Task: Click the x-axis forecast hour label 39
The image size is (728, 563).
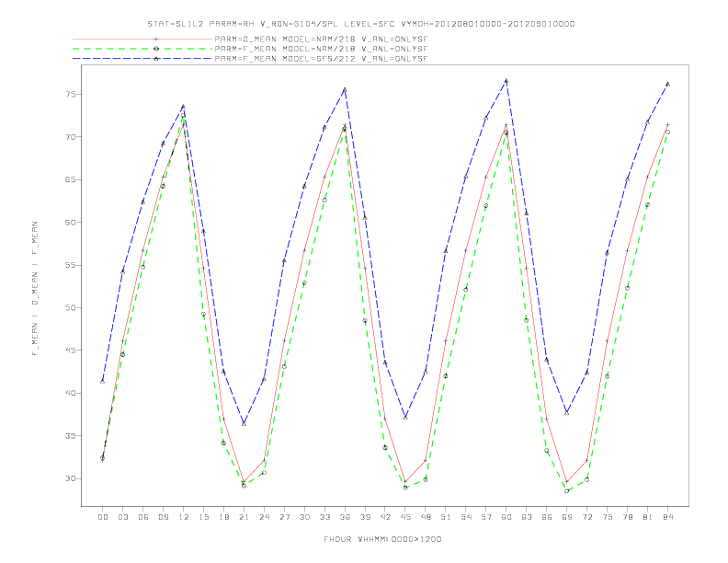Action: point(365,517)
